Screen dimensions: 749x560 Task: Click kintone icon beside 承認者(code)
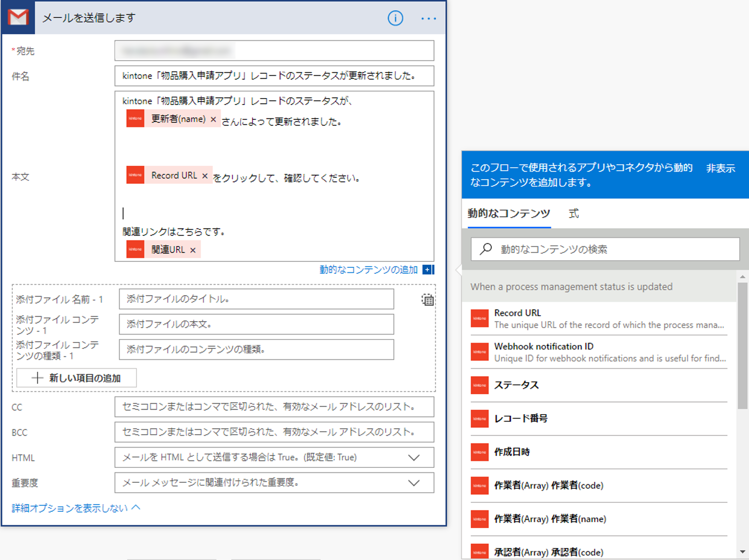tap(480, 552)
